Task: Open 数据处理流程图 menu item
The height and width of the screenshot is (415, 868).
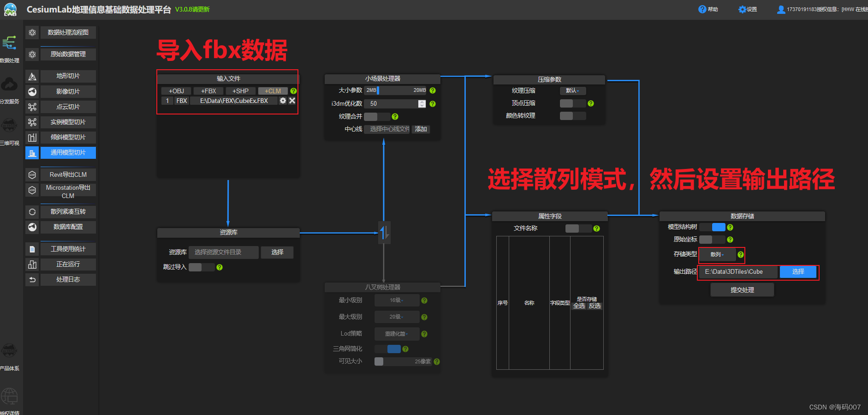Action: click(68, 33)
